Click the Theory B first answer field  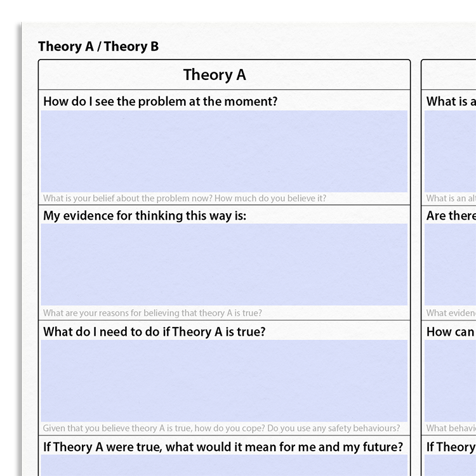pos(450,151)
